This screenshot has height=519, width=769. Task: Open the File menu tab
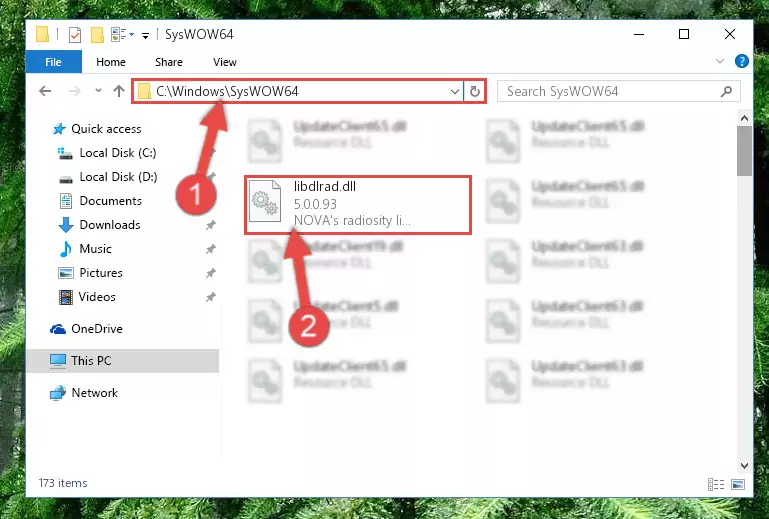coord(53,62)
